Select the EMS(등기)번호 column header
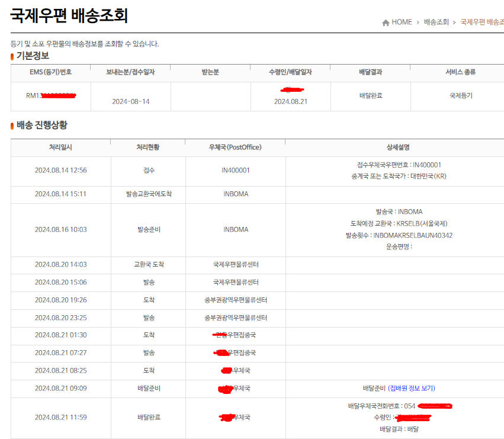The image size is (504, 439). click(50, 72)
